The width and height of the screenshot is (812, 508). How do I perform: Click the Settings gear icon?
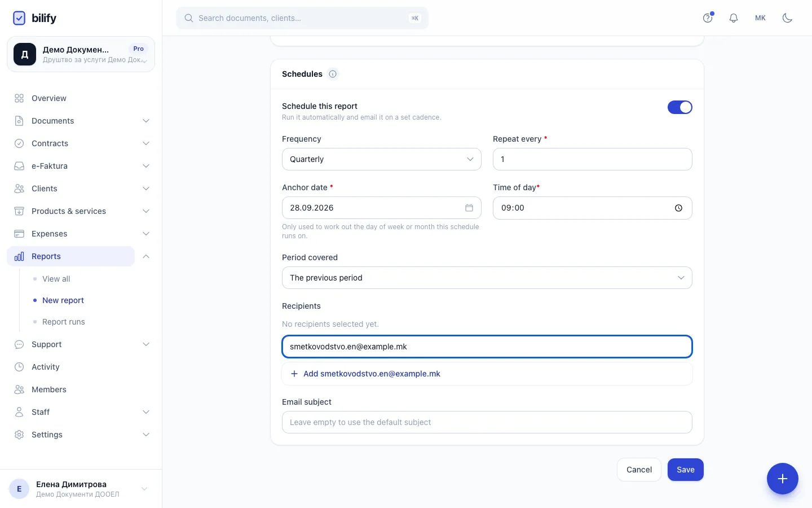point(19,435)
